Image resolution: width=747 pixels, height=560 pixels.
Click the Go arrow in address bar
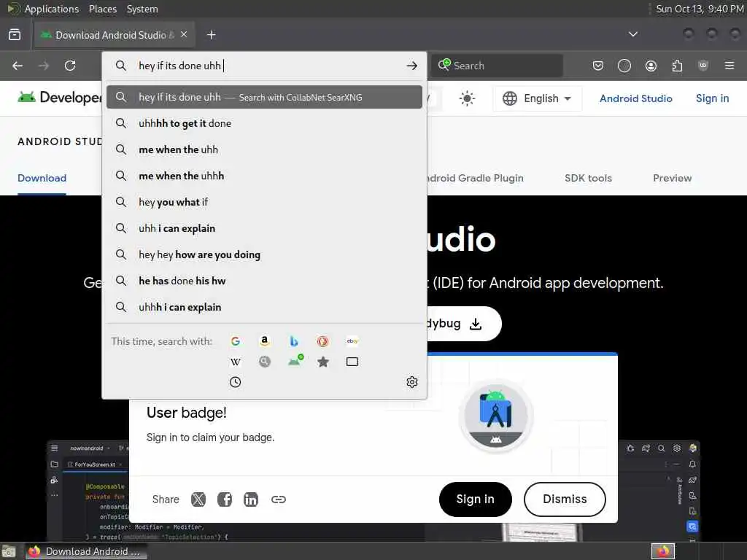(412, 66)
